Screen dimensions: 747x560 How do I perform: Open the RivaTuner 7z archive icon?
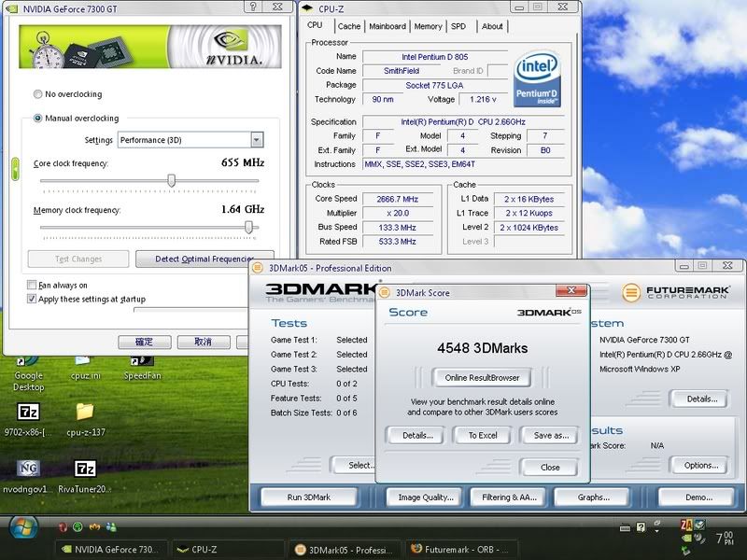[85, 469]
